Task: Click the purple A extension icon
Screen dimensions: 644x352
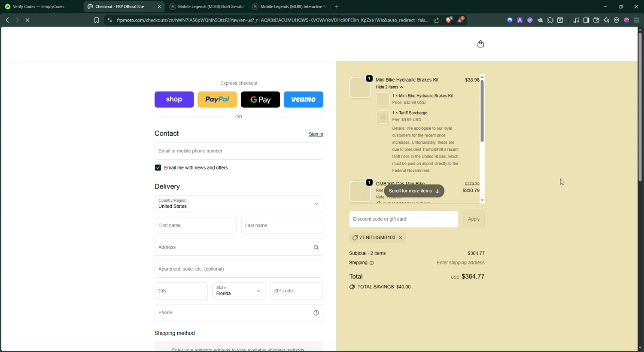Action: click(520, 20)
